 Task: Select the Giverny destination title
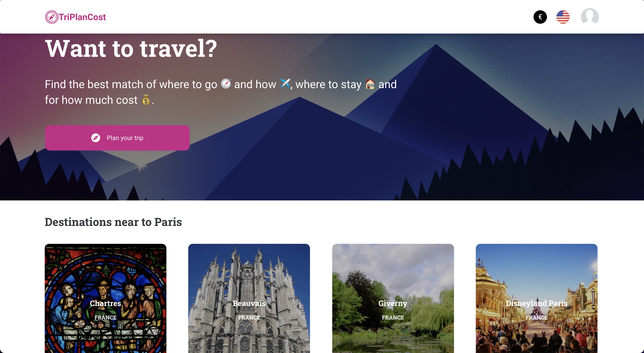(393, 303)
